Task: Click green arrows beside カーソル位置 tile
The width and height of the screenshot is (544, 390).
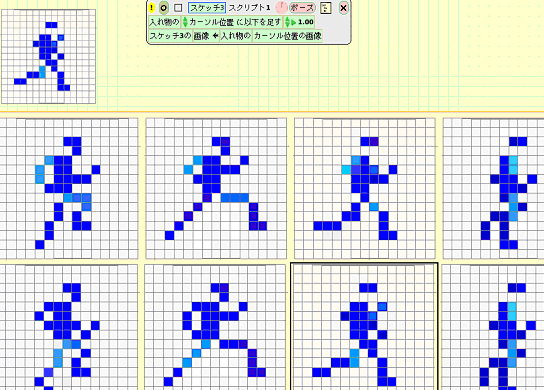Action: [x=185, y=22]
